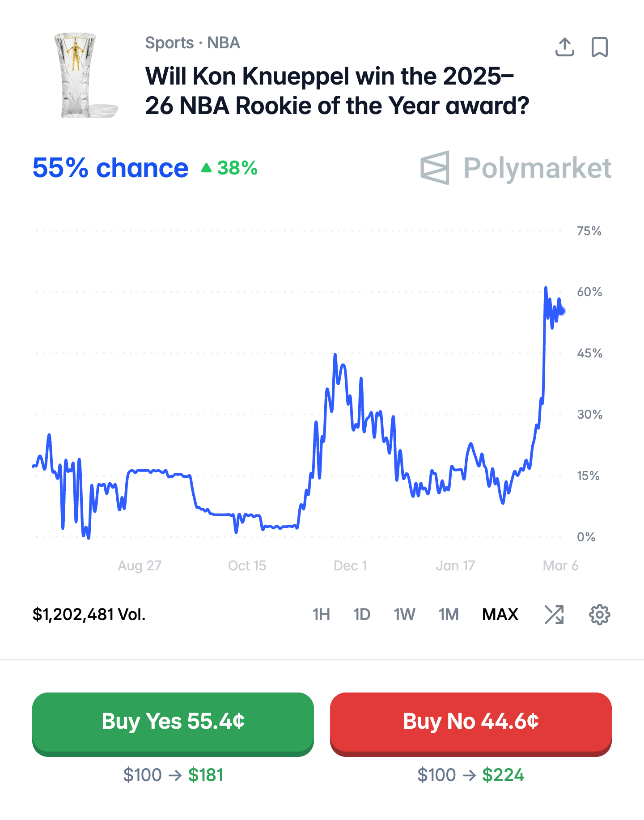Click Buy Yes 55.4¢ button
Image resolution: width=644 pixels, height=820 pixels.
tap(173, 722)
